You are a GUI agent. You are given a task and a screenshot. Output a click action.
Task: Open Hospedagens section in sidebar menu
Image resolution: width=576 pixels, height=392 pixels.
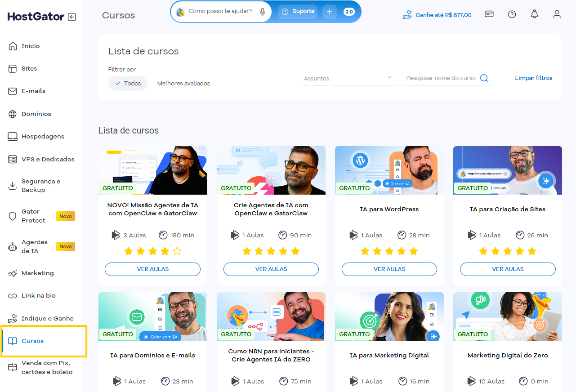43,136
